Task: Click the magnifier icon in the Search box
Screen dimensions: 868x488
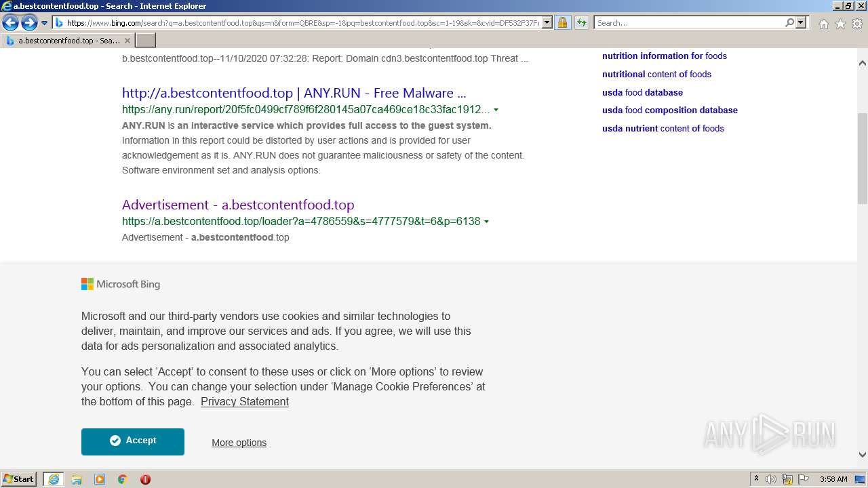Action: tap(789, 23)
